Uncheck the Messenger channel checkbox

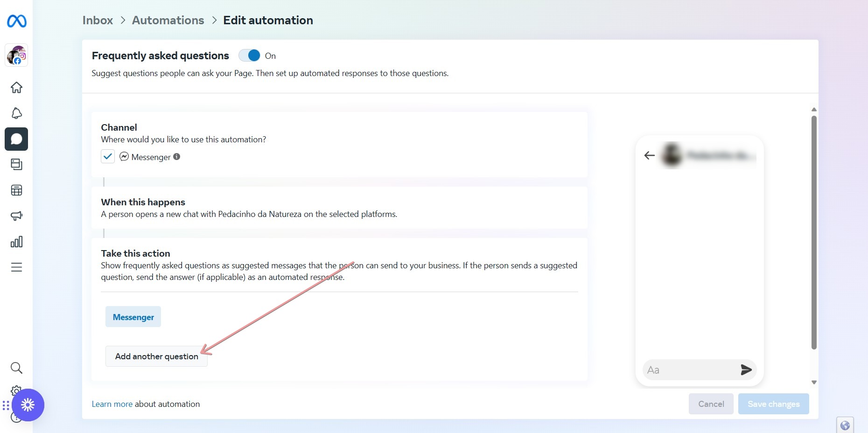tap(108, 156)
